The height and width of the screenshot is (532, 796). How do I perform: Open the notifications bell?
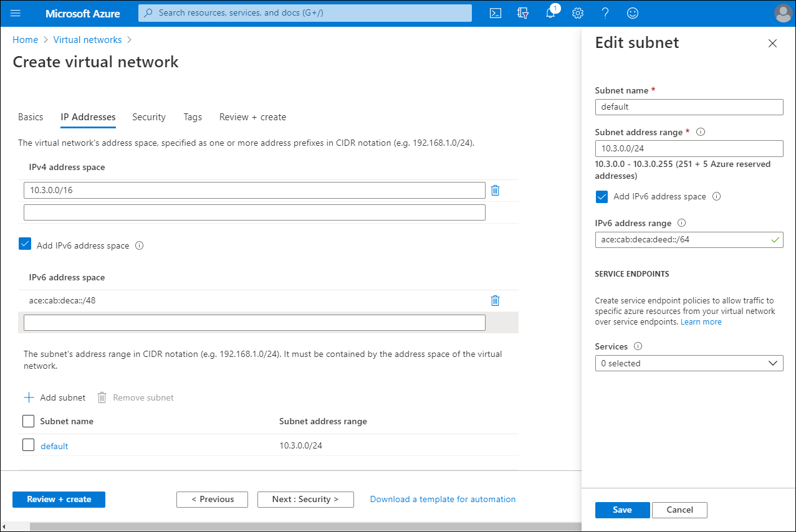(x=550, y=12)
